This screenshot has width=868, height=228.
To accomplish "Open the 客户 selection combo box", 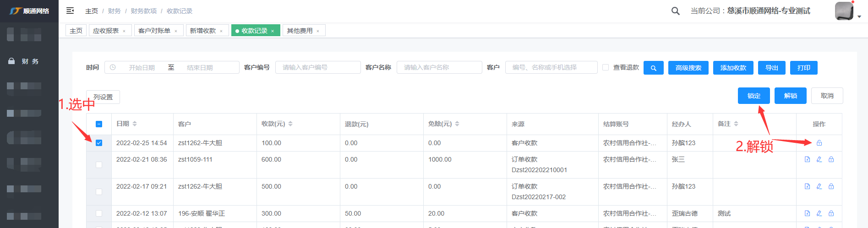I will 551,67.
